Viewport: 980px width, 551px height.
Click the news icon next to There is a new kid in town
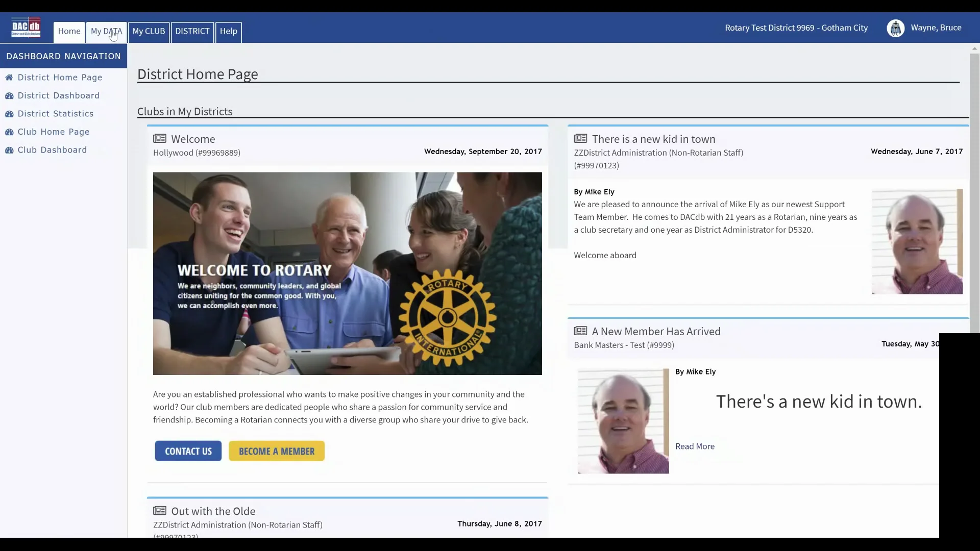click(x=580, y=139)
